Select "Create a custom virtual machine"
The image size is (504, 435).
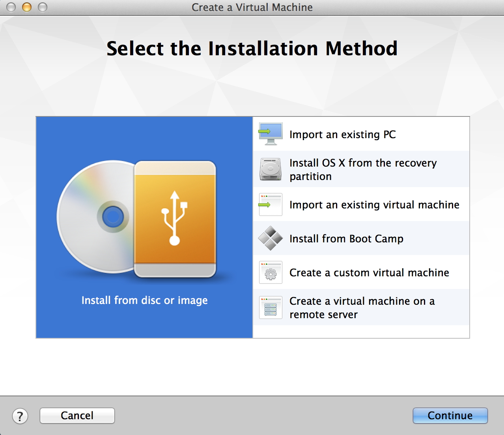369,272
